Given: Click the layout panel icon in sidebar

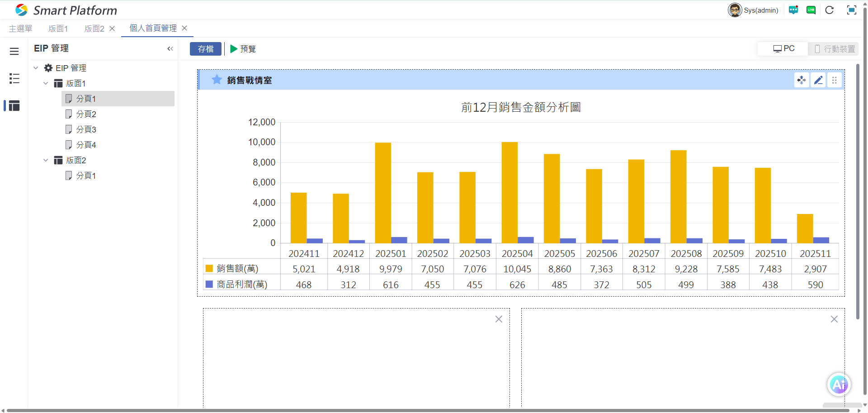Looking at the screenshot, I should 14,106.
